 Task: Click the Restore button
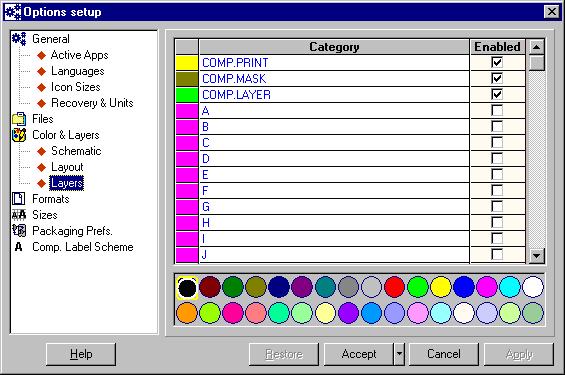[x=284, y=354]
